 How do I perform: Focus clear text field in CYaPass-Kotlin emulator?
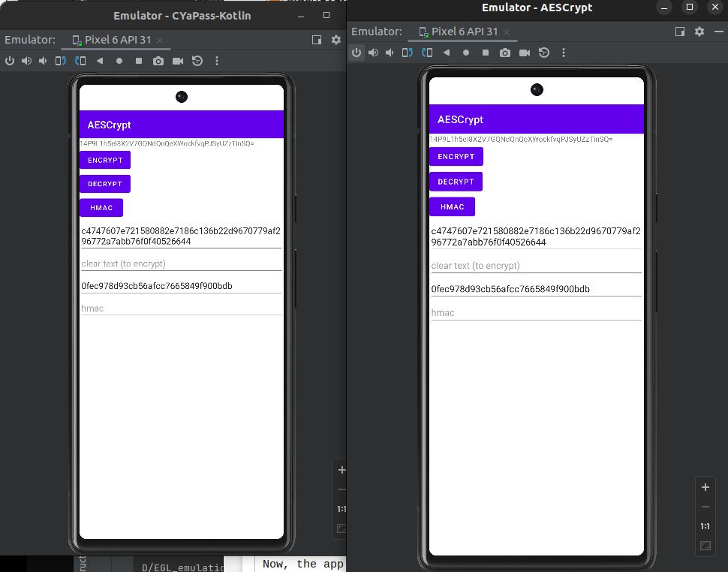[x=182, y=263]
